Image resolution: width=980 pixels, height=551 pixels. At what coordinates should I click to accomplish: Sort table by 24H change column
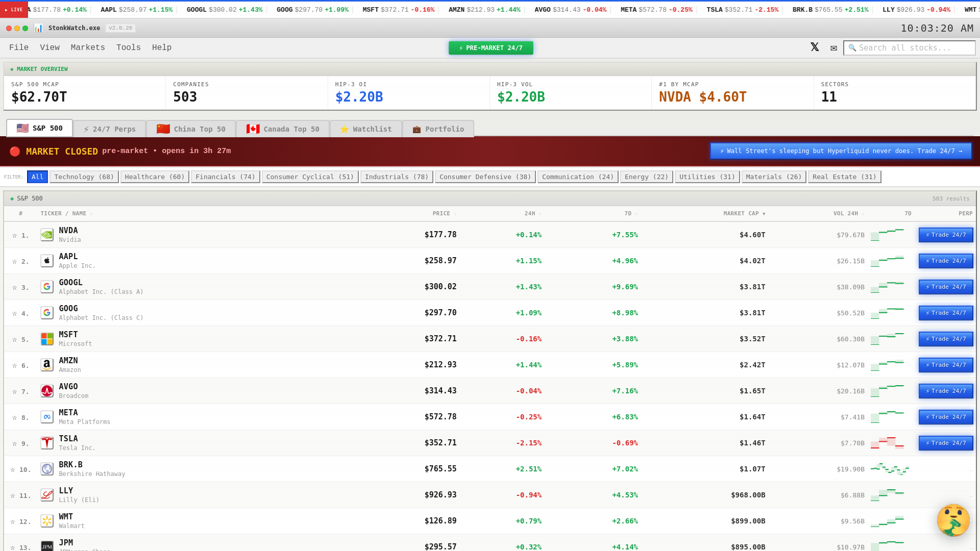532,213
